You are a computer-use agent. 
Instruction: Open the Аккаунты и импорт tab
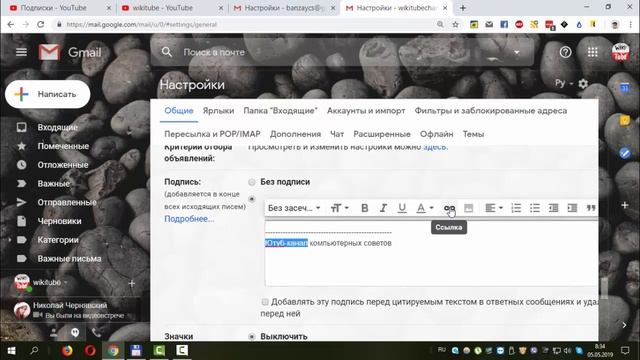pos(366,111)
